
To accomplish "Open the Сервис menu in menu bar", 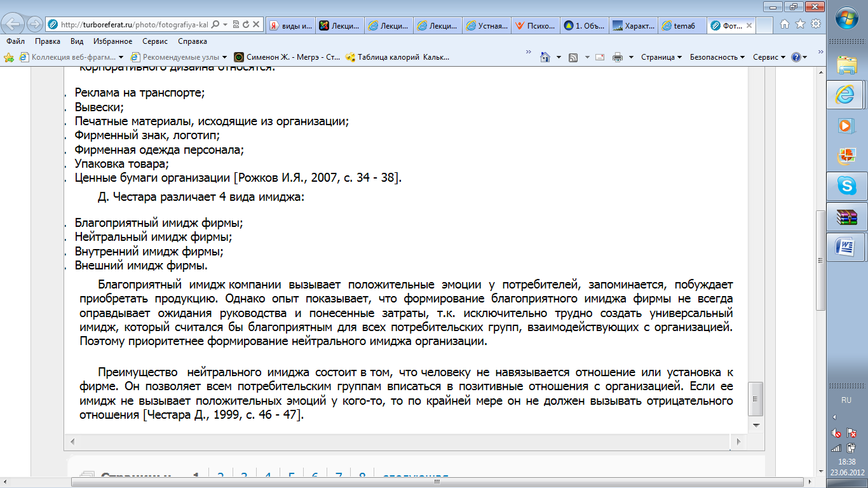I will pos(155,41).
